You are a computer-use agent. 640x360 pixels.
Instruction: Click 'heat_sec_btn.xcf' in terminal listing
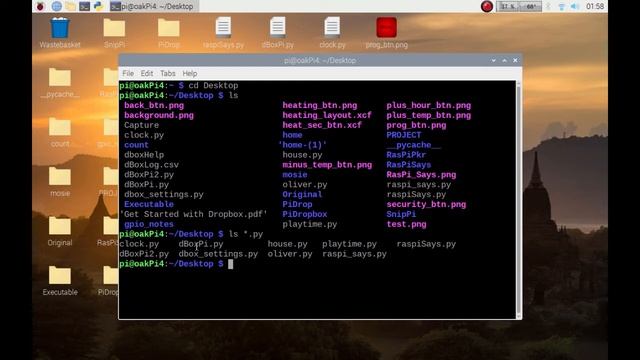[322, 125]
